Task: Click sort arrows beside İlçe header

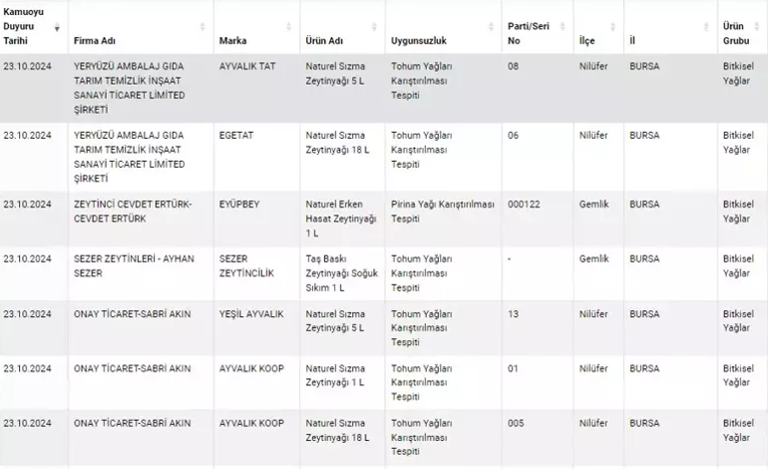Action: tap(612, 27)
